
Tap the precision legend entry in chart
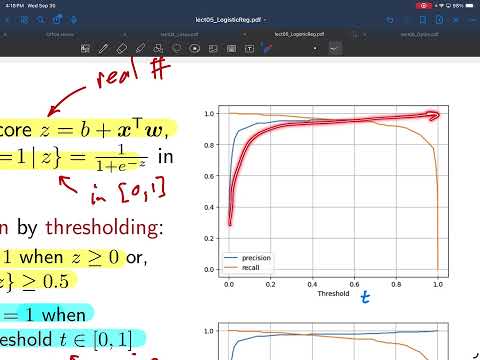(248, 258)
